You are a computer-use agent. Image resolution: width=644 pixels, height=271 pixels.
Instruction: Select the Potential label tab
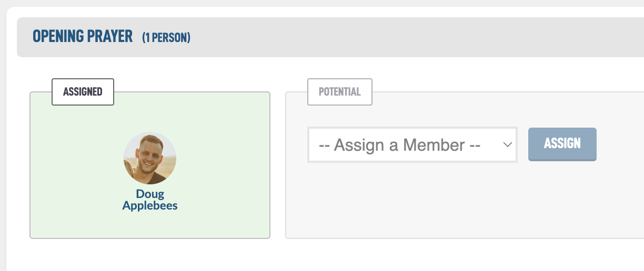[x=340, y=91]
